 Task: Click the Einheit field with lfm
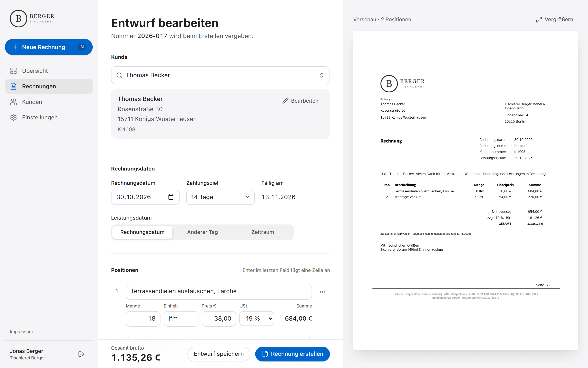click(181, 319)
